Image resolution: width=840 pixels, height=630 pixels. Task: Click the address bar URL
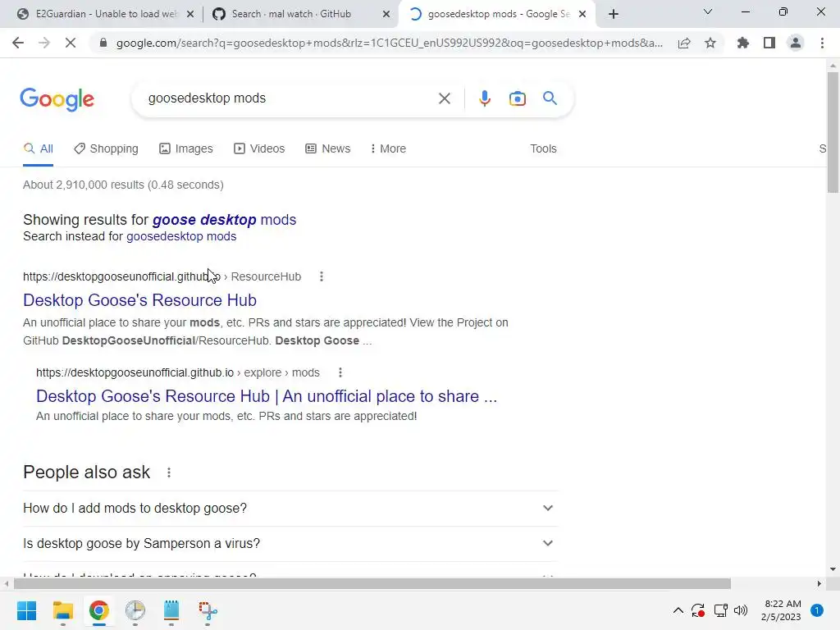pyautogui.click(x=390, y=43)
